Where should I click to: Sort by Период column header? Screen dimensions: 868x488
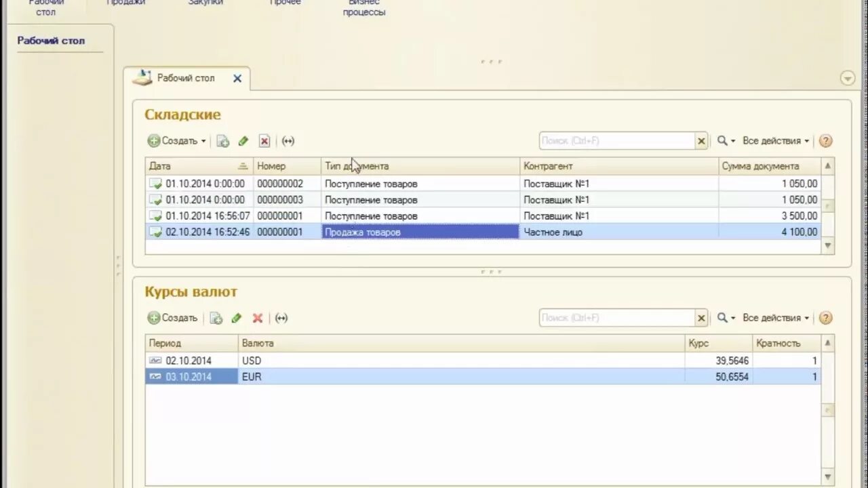click(192, 344)
